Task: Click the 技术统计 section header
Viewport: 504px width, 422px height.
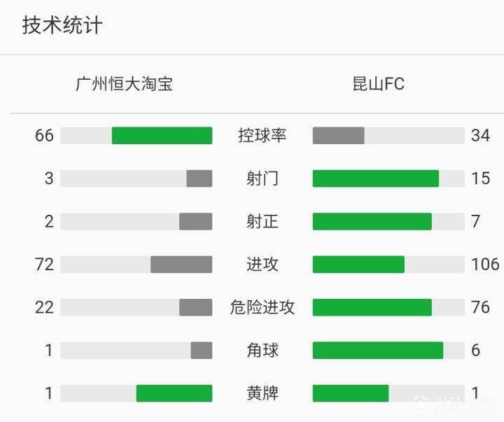Action: coord(63,26)
